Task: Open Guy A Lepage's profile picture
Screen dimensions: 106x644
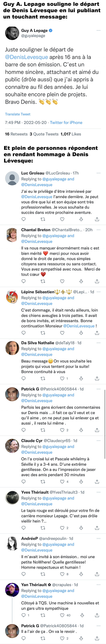Action: point(12,33)
